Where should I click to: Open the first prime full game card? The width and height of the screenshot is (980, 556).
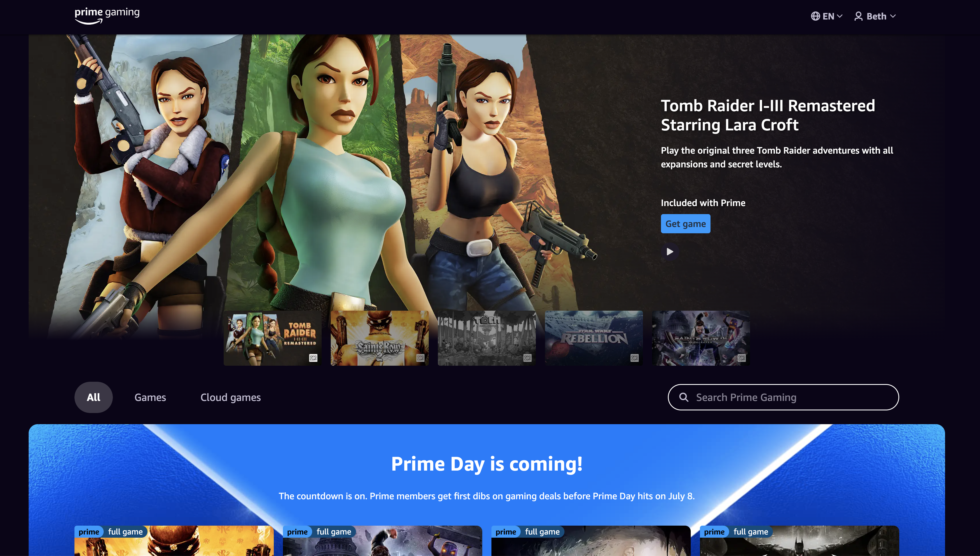(x=174, y=541)
